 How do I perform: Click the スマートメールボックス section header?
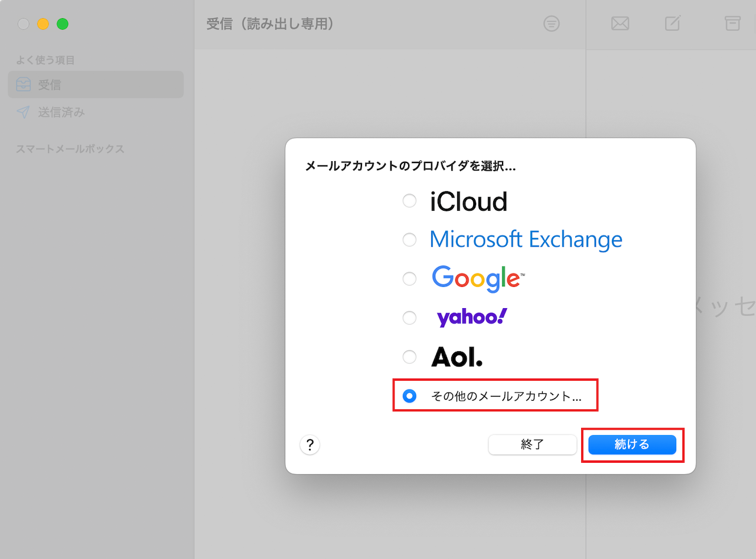pos(70,149)
